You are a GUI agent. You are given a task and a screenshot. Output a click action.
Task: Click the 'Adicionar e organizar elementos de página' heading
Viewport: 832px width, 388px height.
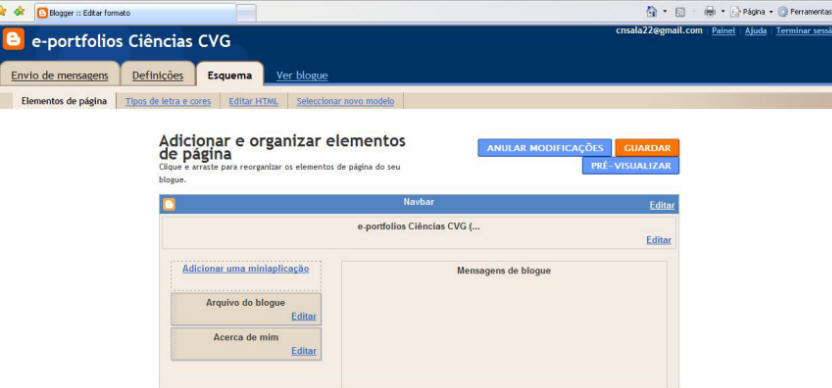(282, 148)
